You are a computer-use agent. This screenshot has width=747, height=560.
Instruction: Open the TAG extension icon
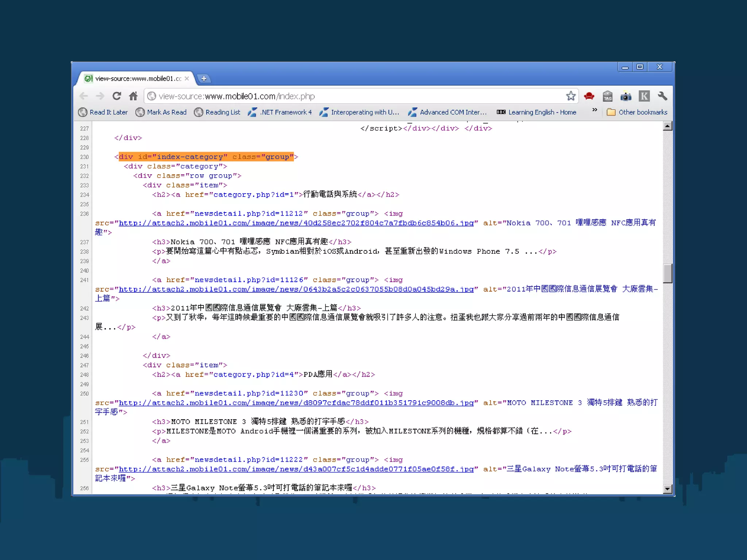tap(608, 96)
